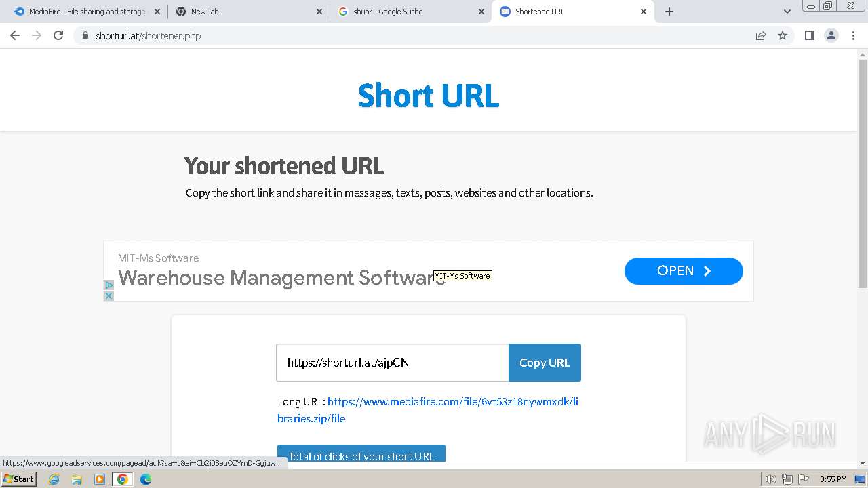This screenshot has height=488, width=868.
Task: Share this page using the share icon
Action: coord(761,36)
